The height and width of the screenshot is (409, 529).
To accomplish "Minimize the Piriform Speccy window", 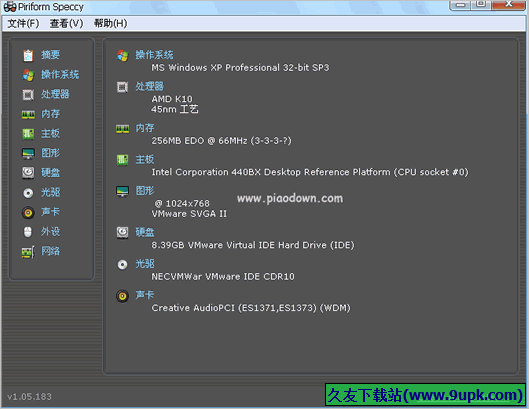I will pos(461,5).
